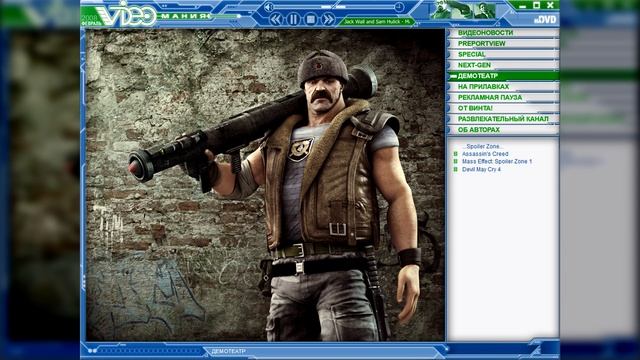The height and width of the screenshot is (360, 640).
Task: Open the НА ПРИЛАВКАХ section
Action: click(x=503, y=87)
